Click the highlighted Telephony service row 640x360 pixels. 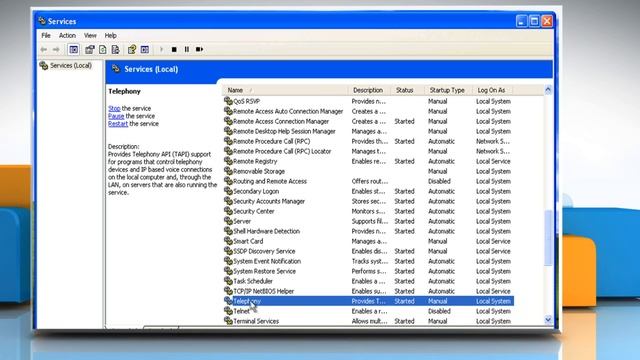pos(368,301)
